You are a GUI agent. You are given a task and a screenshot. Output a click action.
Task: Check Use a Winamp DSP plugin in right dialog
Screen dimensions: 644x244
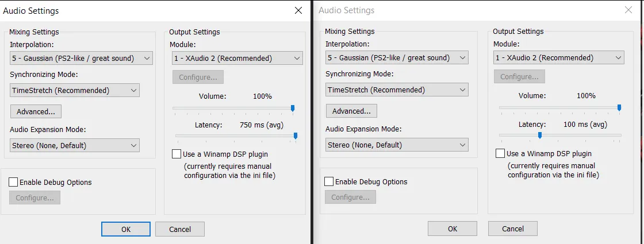point(500,153)
